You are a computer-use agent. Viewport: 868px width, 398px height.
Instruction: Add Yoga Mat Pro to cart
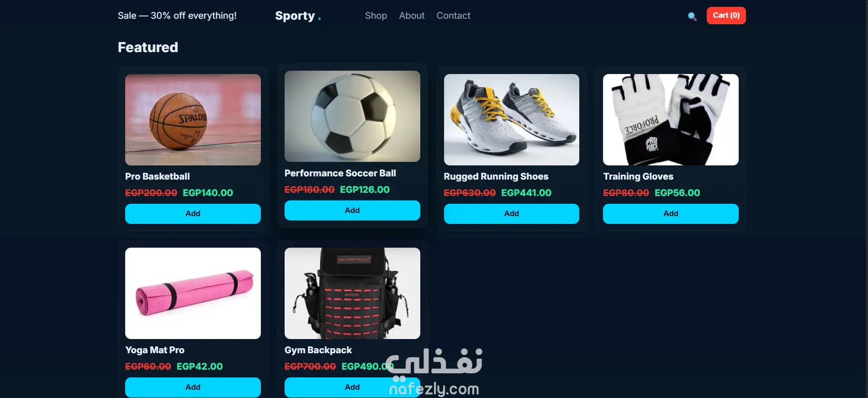[x=193, y=387]
